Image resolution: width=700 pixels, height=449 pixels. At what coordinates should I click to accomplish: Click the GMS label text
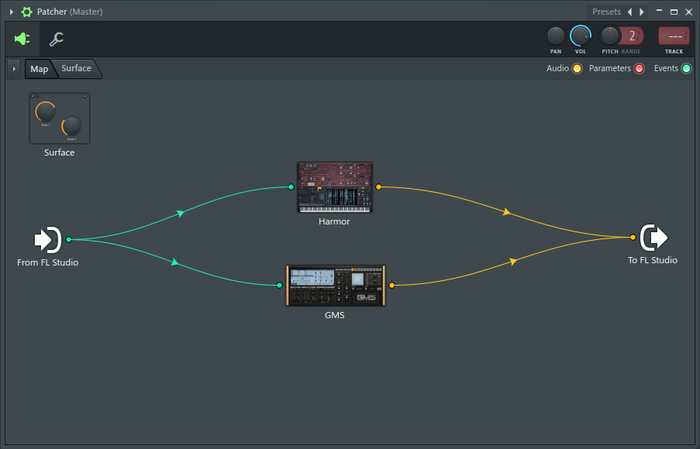[x=334, y=315]
